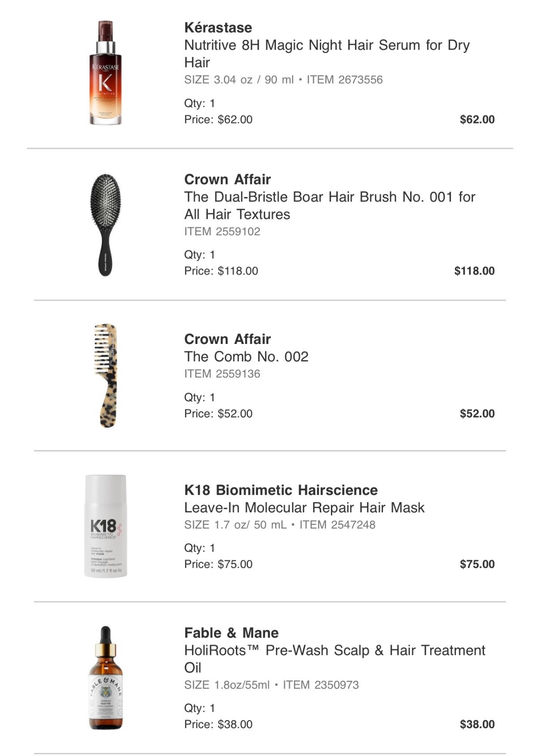
Task: Click the black boar hair brush image
Action: (105, 224)
